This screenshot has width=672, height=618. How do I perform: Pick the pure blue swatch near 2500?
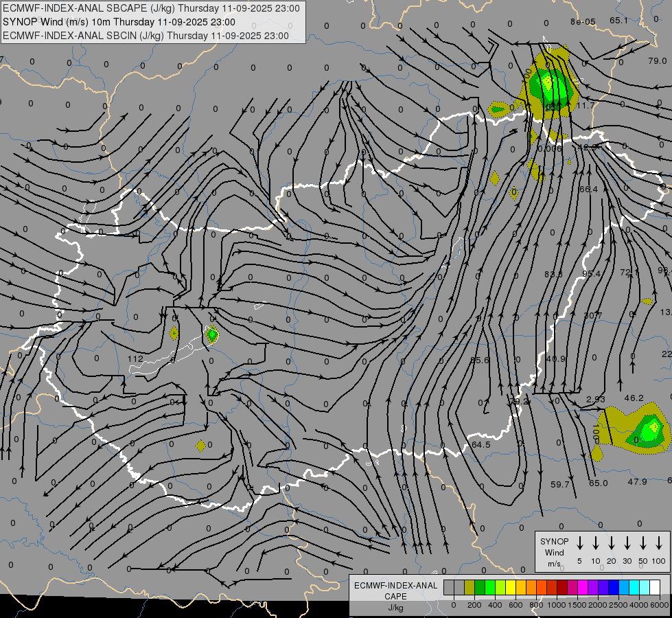coord(613,588)
